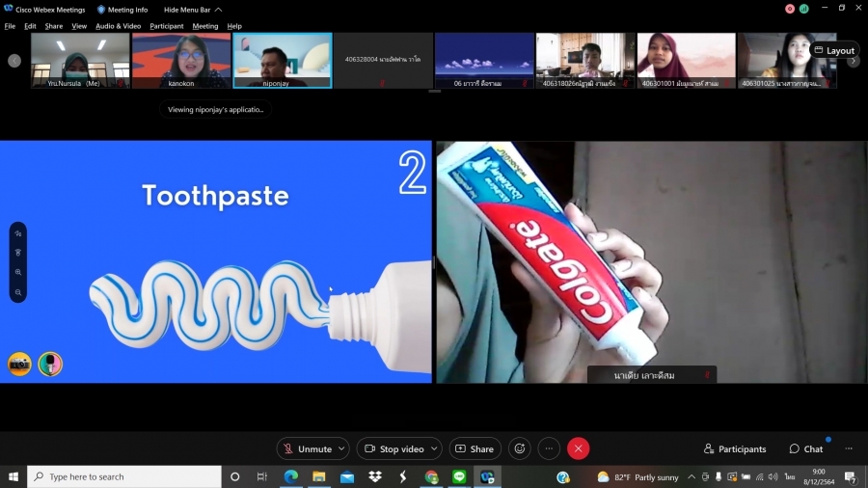Open the Audio & Video menu
This screenshot has width=868, height=488.
118,26
